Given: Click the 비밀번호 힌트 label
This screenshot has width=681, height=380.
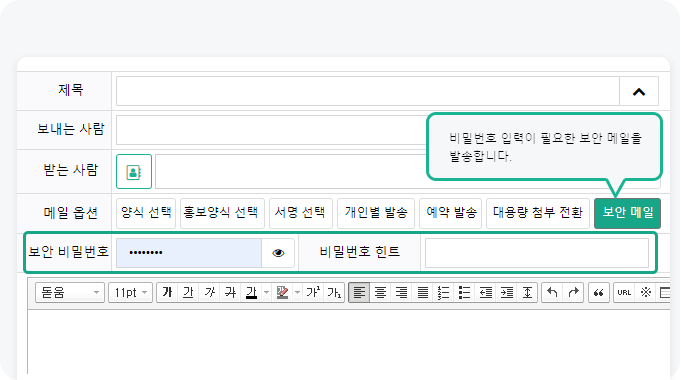Looking at the screenshot, I should [360, 252].
